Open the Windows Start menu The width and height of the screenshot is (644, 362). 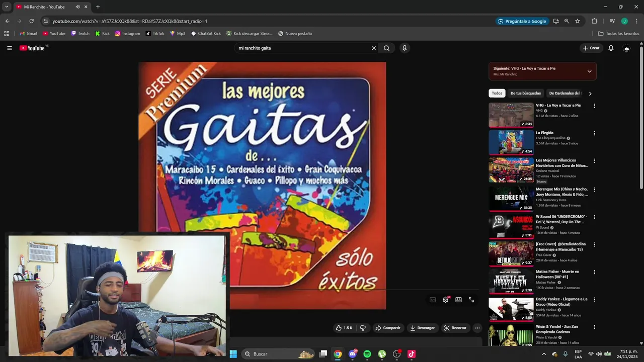(x=233, y=354)
